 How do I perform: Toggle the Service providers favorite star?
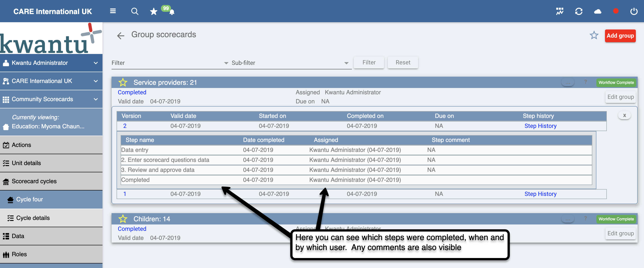[x=123, y=82]
